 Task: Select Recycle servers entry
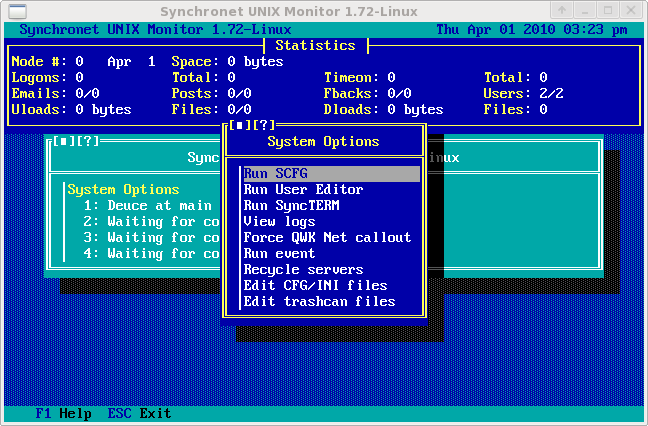tap(303, 269)
